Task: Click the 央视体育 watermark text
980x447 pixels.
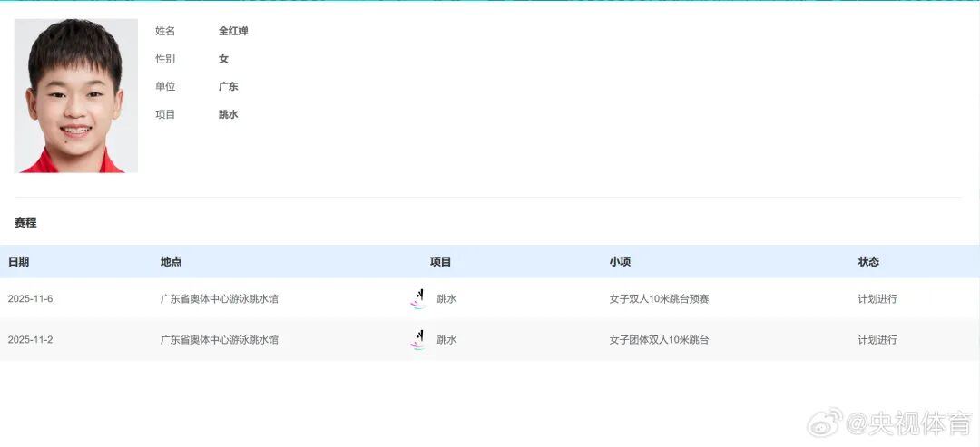Action: (909, 423)
